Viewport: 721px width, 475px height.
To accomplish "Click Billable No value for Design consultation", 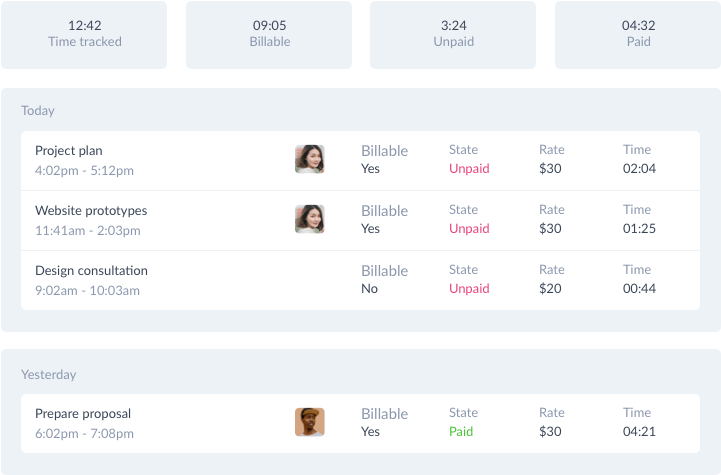I will 369,288.
